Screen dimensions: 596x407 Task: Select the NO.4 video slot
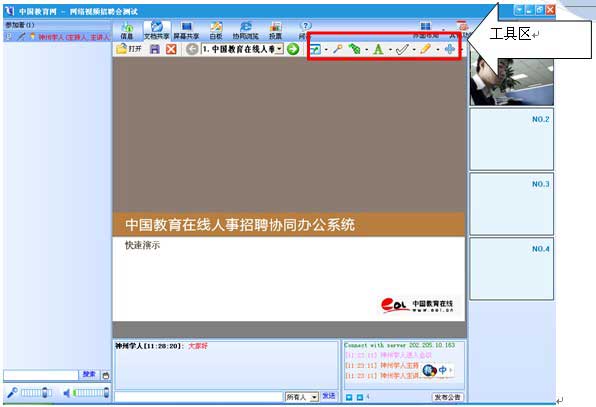coord(512,269)
